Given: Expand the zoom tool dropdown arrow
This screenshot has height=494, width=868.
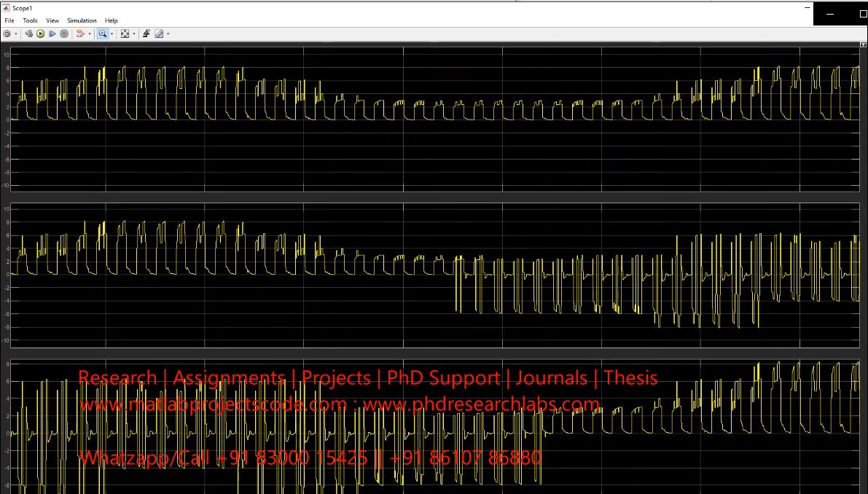Looking at the screenshot, I should (112, 34).
